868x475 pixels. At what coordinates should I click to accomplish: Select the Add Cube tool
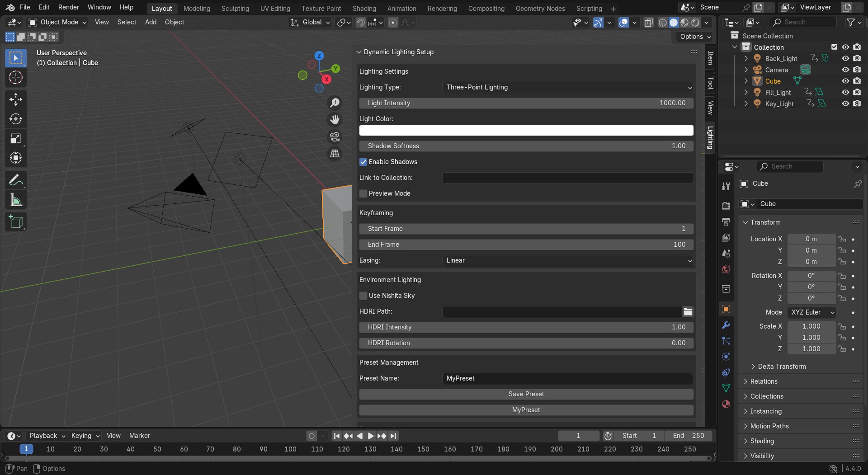tap(16, 222)
